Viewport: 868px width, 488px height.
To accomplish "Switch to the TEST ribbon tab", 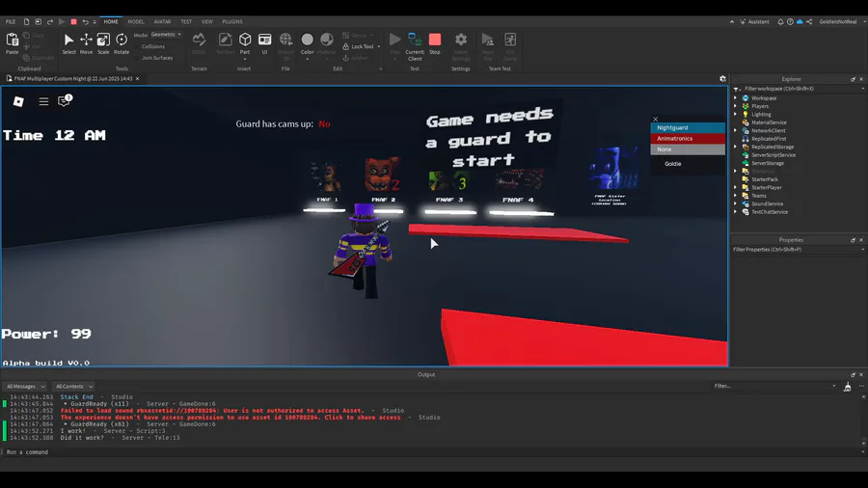I will tap(186, 21).
